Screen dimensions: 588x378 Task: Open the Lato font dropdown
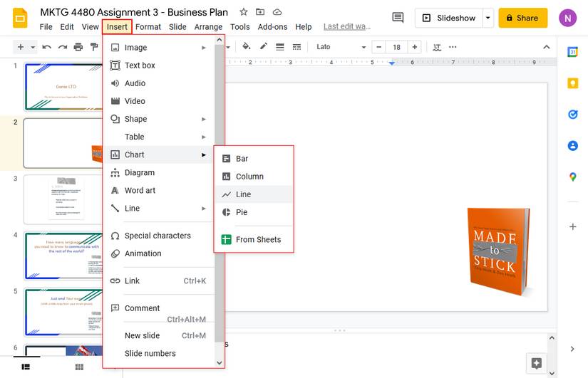(x=341, y=47)
